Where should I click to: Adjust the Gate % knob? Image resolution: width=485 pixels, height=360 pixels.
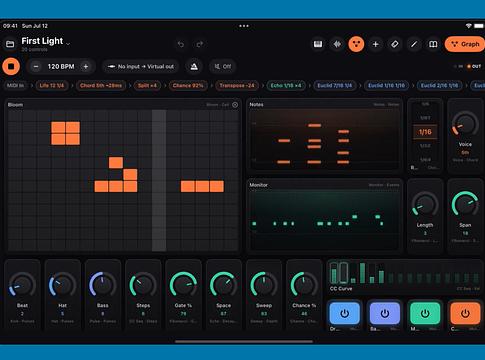(x=183, y=284)
